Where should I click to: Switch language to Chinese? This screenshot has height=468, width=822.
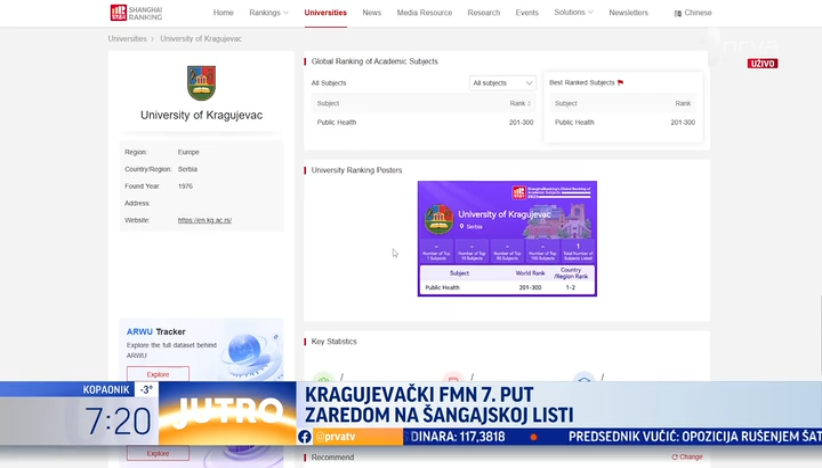point(693,13)
